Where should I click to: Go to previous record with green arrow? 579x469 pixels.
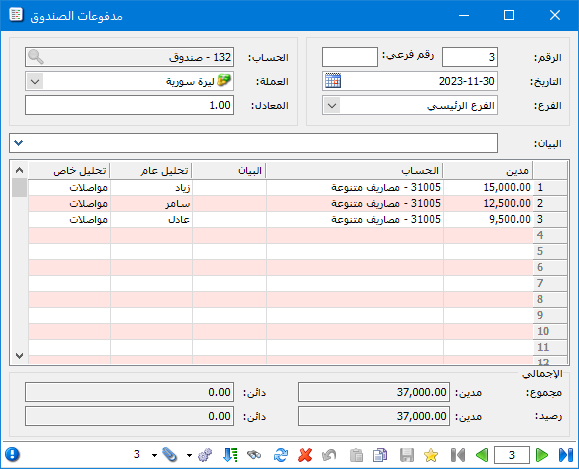482,455
